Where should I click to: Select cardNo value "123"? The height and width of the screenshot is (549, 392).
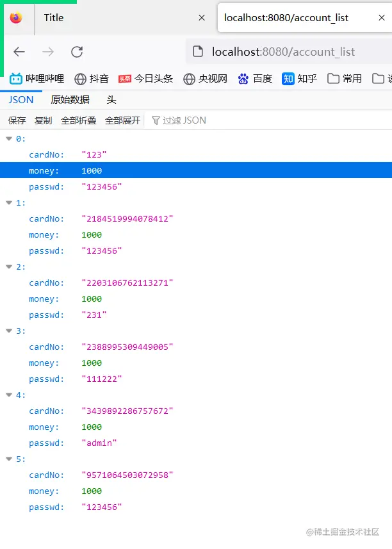[x=94, y=154]
